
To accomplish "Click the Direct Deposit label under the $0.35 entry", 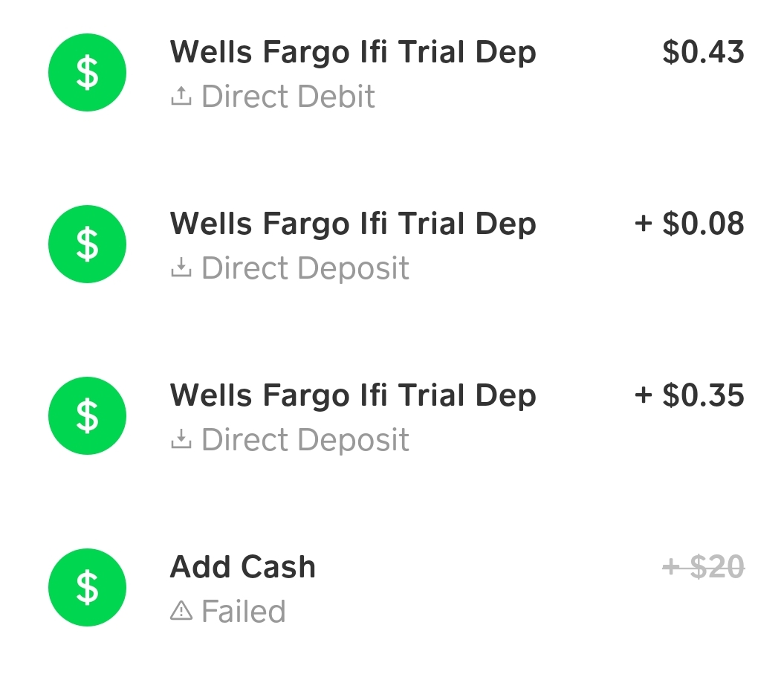I will click(x=305, y=440).
